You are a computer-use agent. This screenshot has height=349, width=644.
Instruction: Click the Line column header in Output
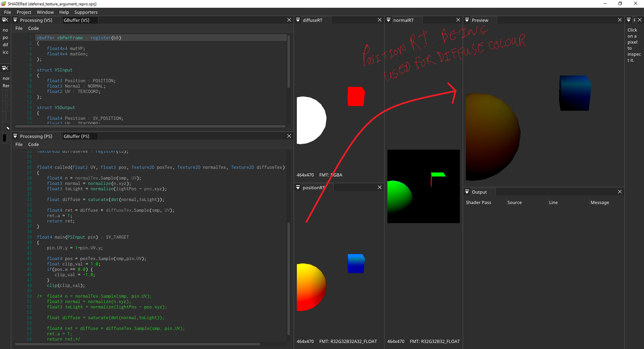[x=553, y=202]
